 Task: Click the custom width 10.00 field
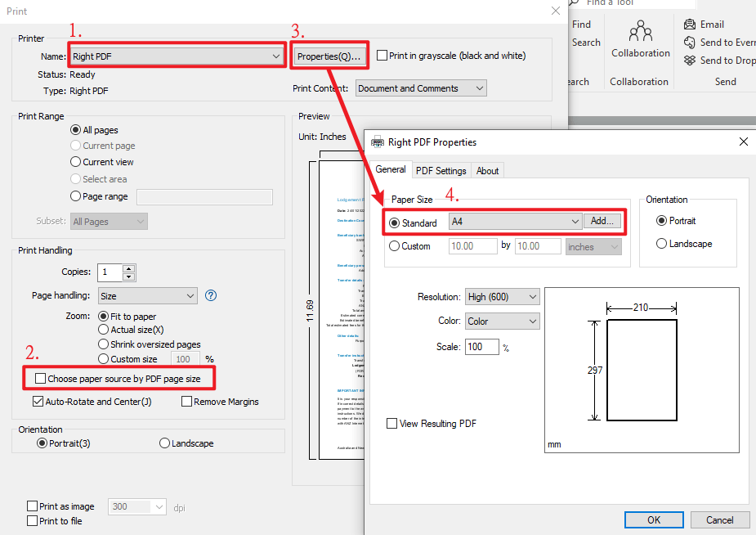pyautogui.click(x=473, y=246)
